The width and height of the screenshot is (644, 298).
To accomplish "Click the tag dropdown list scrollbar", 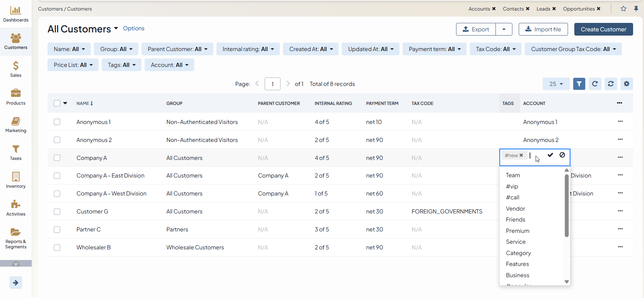I will tap(567, 206).
